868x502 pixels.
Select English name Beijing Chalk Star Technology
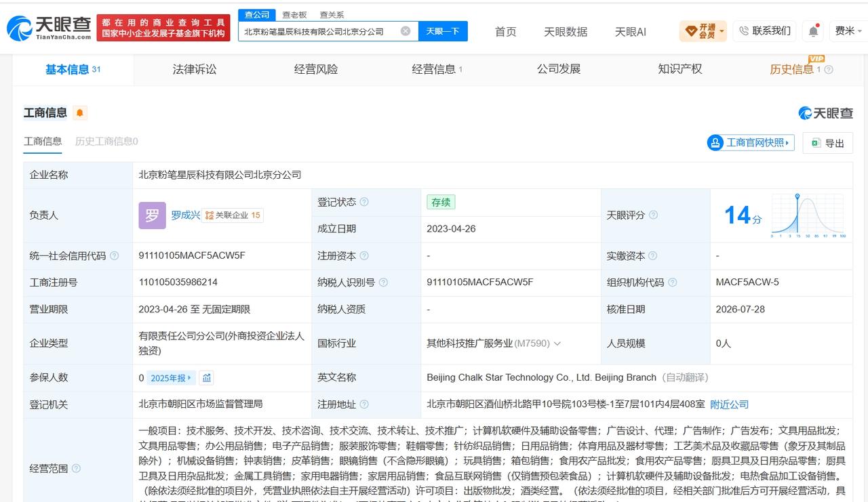pyautogui.click(x=541, y=377)
